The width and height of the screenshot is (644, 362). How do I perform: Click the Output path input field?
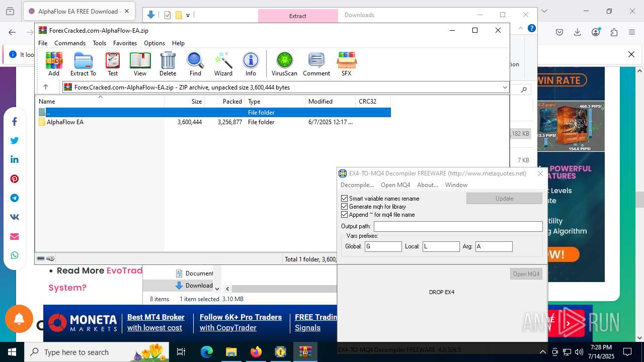458,227
